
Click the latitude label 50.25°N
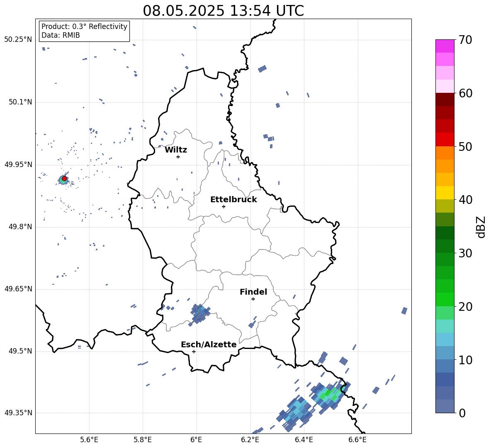point(18,40)
